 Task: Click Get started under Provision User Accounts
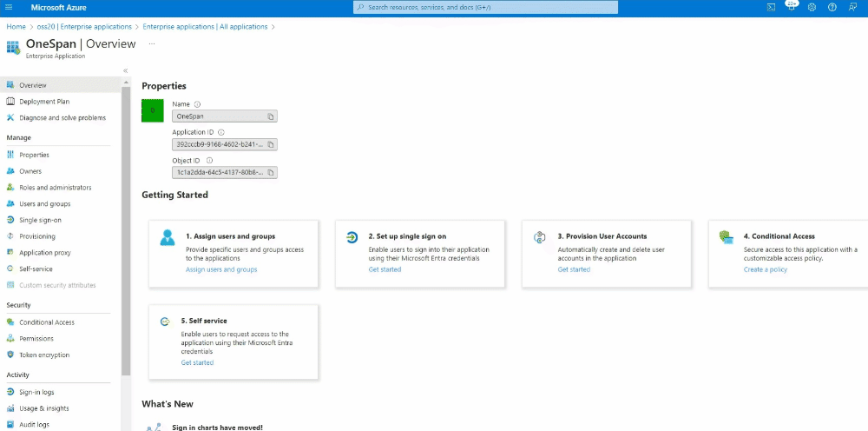574,269
